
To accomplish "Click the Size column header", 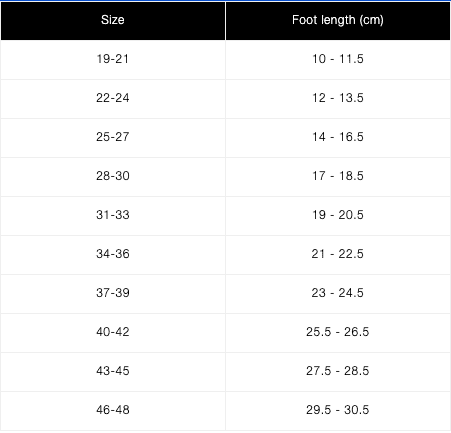I will pos(113,21).
